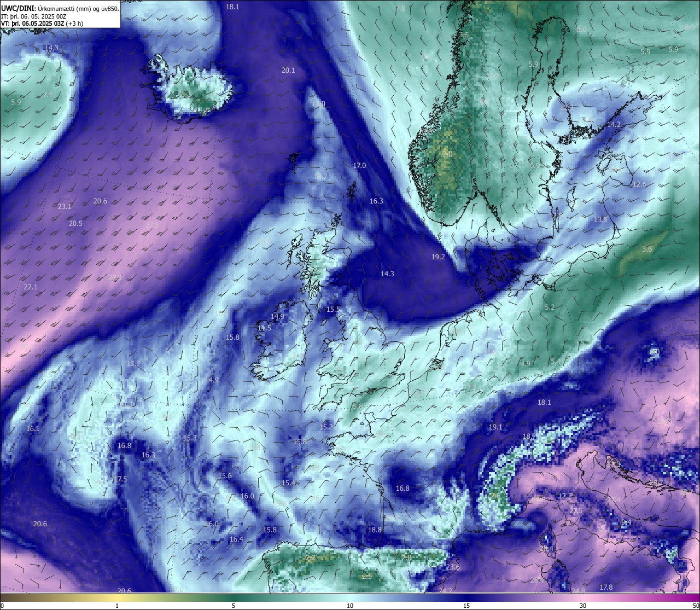Click the 15.6 value in the Bay of Biscay
This screenshot has width=700, height=610.
pyautogui.click(x=225, y=475)
